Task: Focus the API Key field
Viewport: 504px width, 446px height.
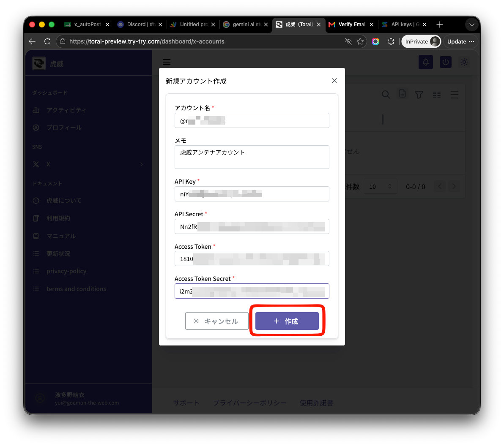Action: pyautogui.click(x=252, y=194)
